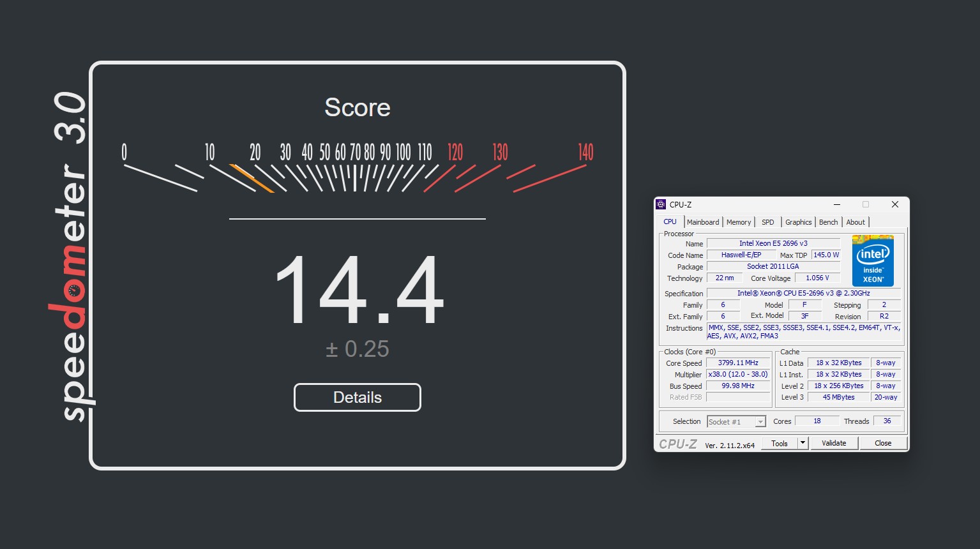980x549 pixels.
Task: Click the Ext. Model value 3F
Action: (x=805, y=316)
